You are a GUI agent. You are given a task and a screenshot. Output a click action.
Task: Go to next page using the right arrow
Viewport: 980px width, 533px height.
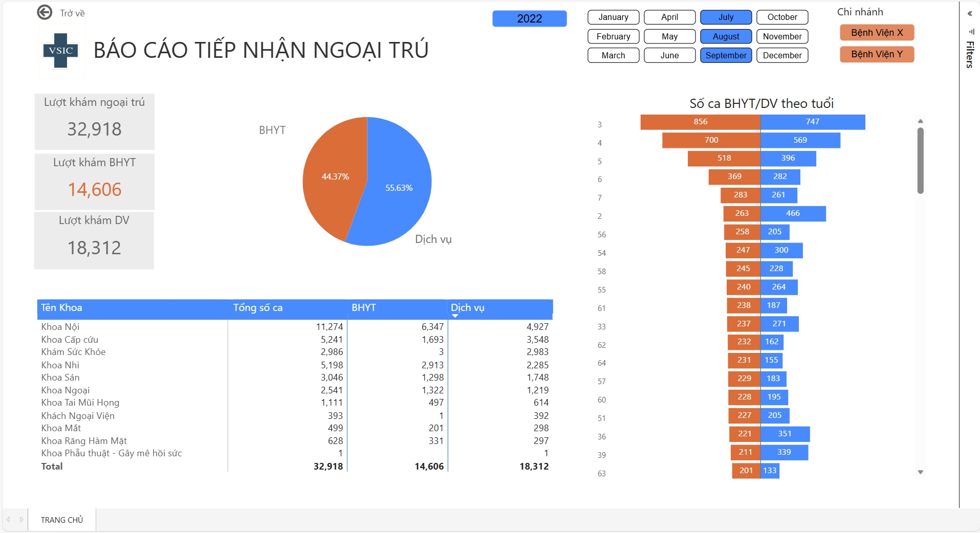pyautogui.click(x=21, y=519)
